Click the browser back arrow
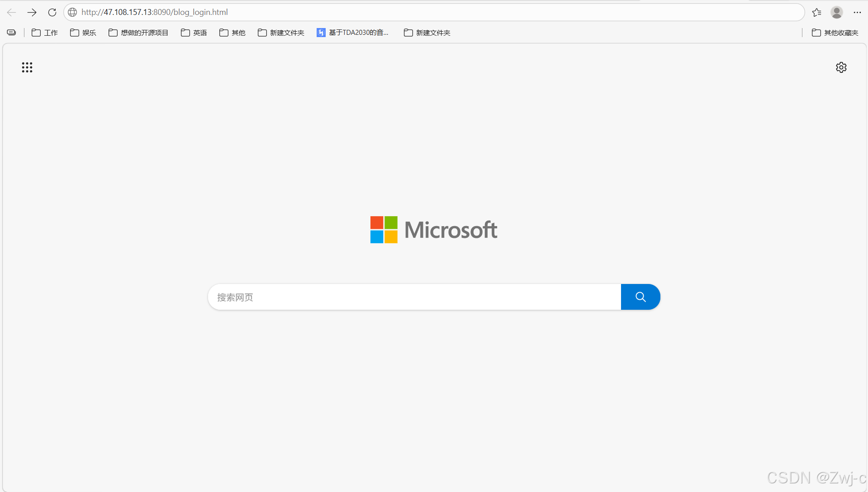 [12, 12]
